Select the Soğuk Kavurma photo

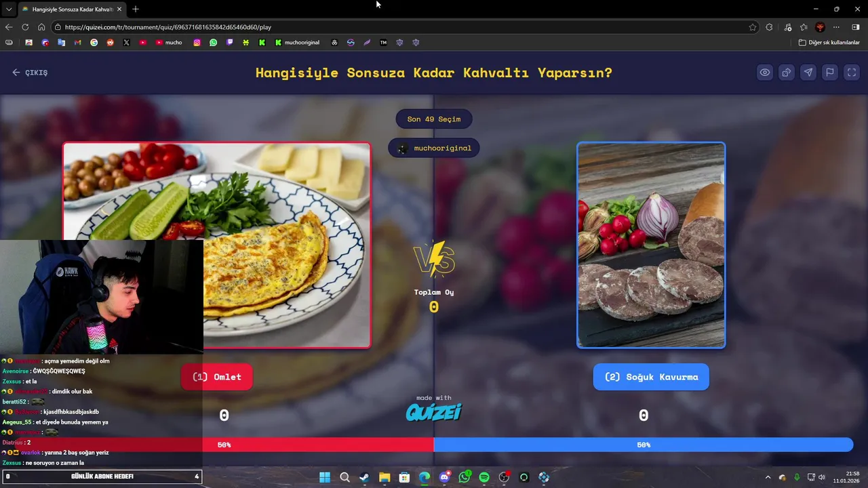coord(651,245)
